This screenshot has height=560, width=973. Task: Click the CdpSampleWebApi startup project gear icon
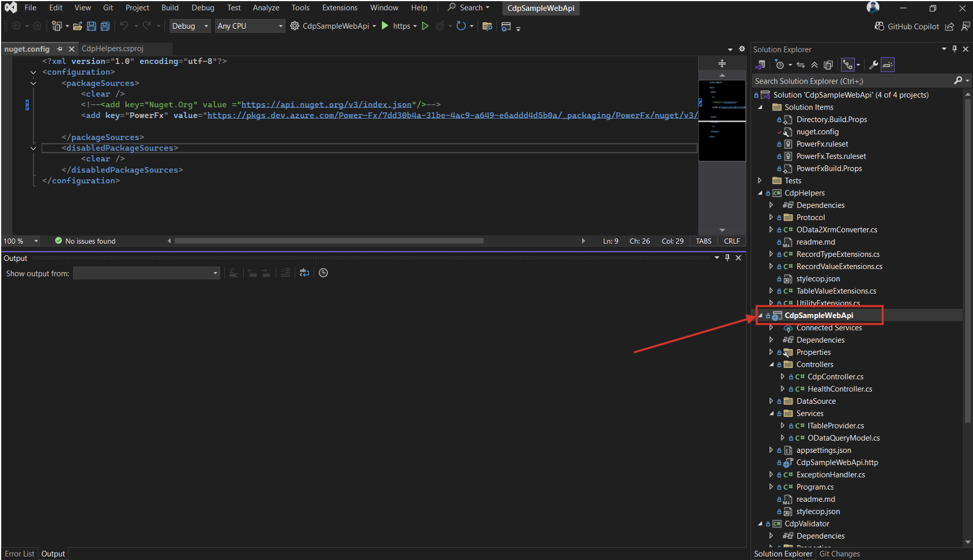point(295,26)
